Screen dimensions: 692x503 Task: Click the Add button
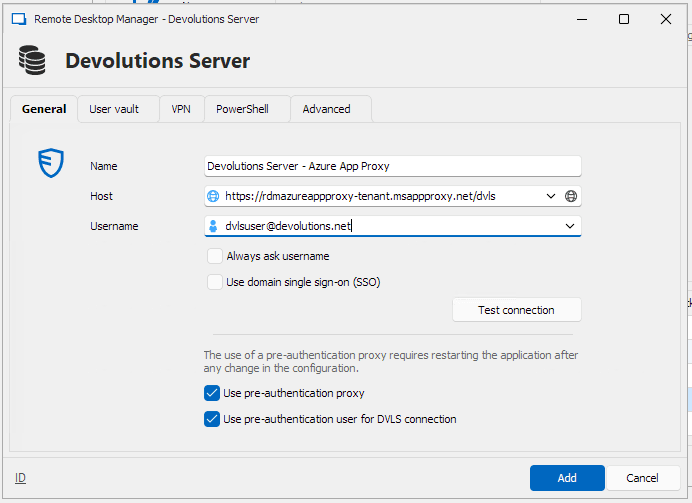(567, 478)
